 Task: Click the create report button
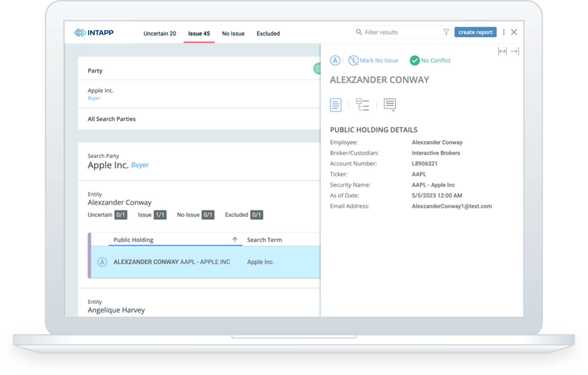[x=475, y=32]
